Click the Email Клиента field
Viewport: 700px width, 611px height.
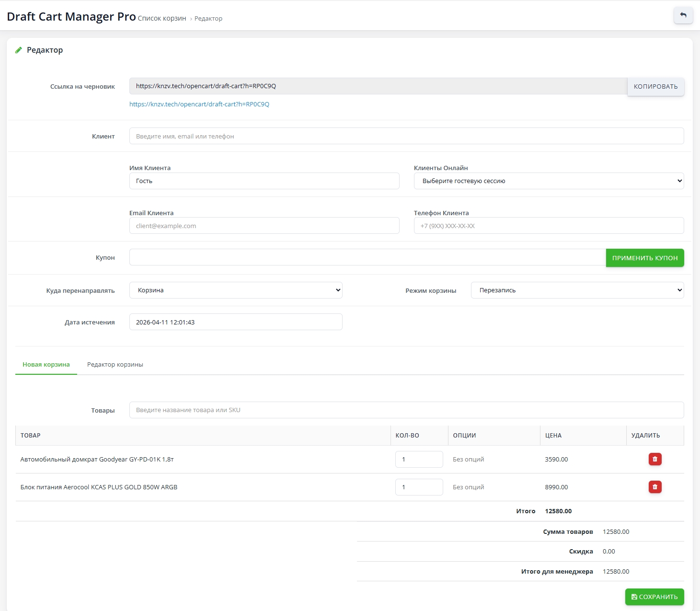pyautogui.click(x=264, y=226)
